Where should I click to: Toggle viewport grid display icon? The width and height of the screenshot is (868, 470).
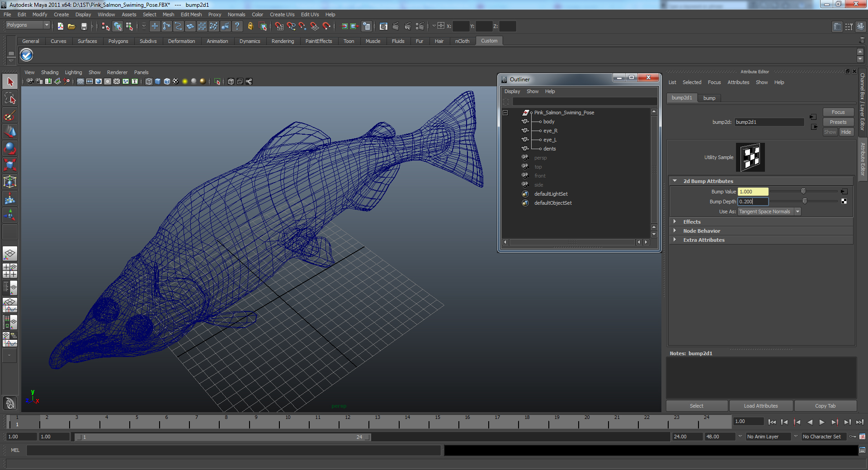[x=80, y=81]
